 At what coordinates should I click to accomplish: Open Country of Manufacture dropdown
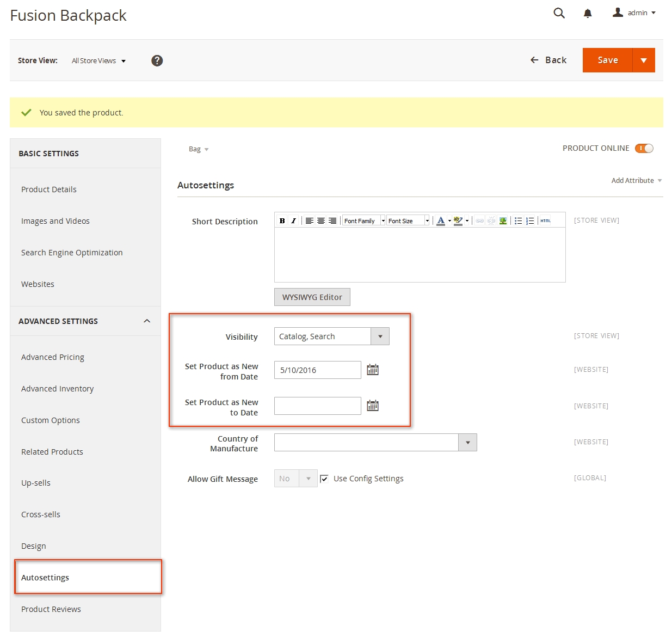[x=375, y=443]
